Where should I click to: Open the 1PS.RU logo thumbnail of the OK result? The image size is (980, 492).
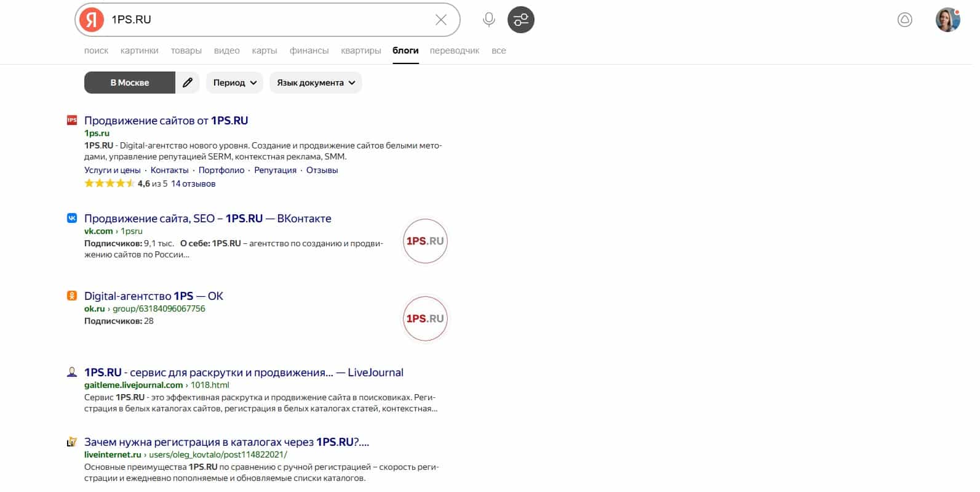click(425, 318)
